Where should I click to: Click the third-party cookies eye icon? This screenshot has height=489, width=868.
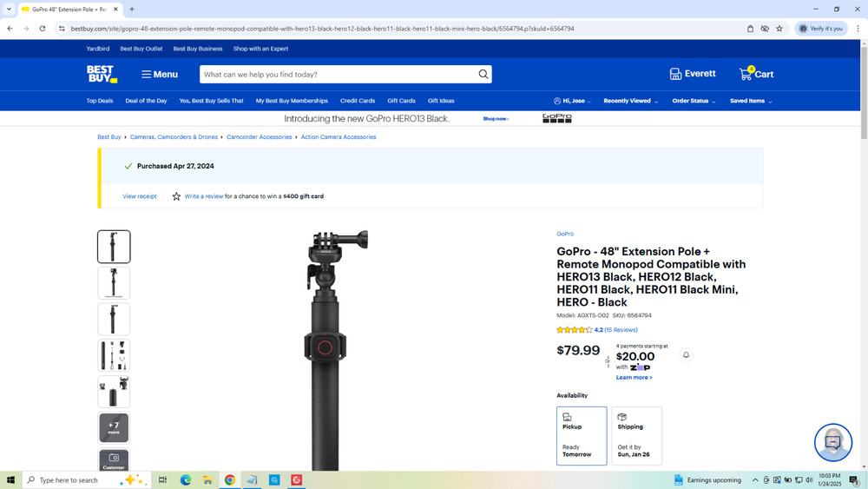click(765, 29)
